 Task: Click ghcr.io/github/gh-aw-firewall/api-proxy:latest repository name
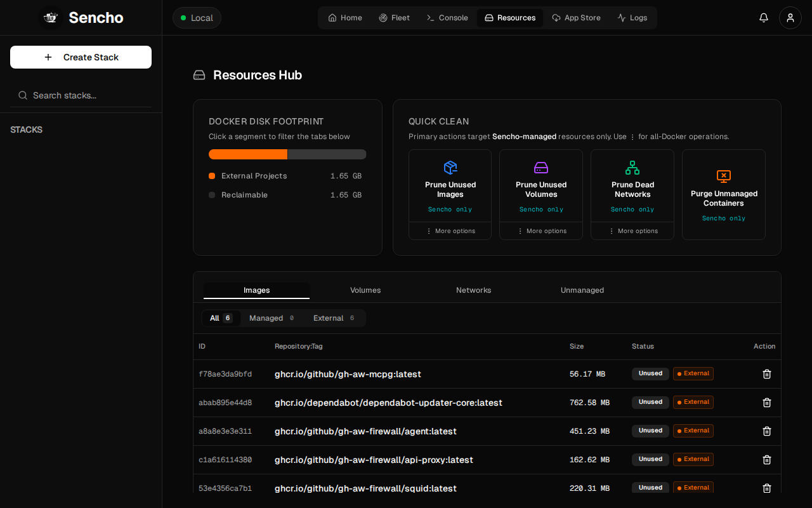(374, 460)
